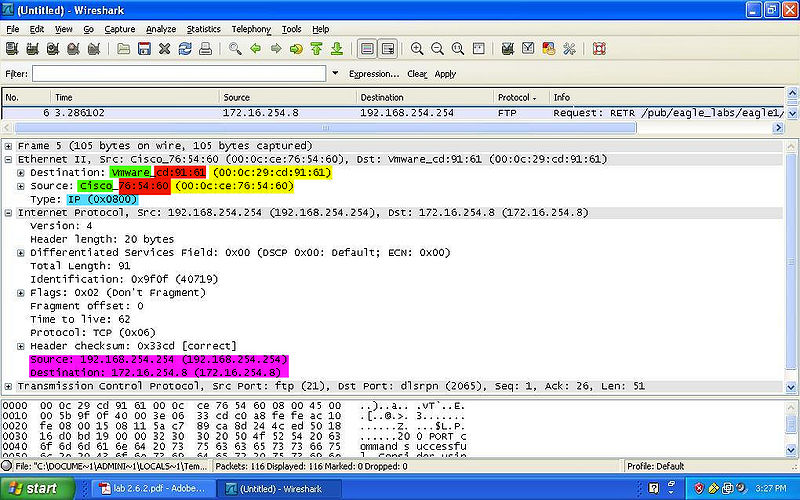Zoom out the packet text
Screen dimensions: 800x500
point(437,49)
